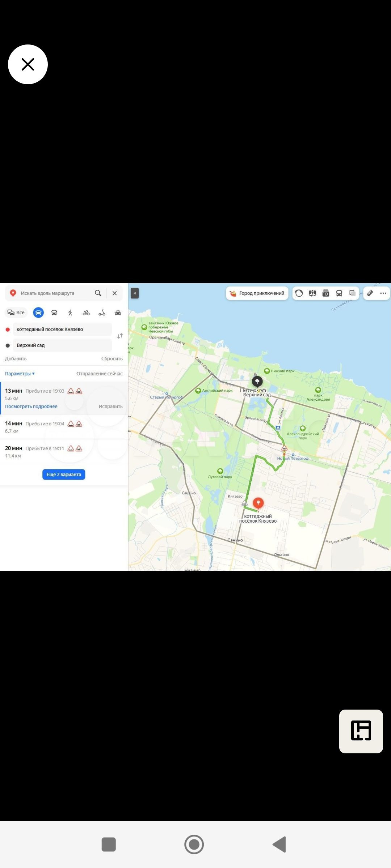Expand the 'Параметры' dropdown
The image size is (391, 868).
[20, 374]
